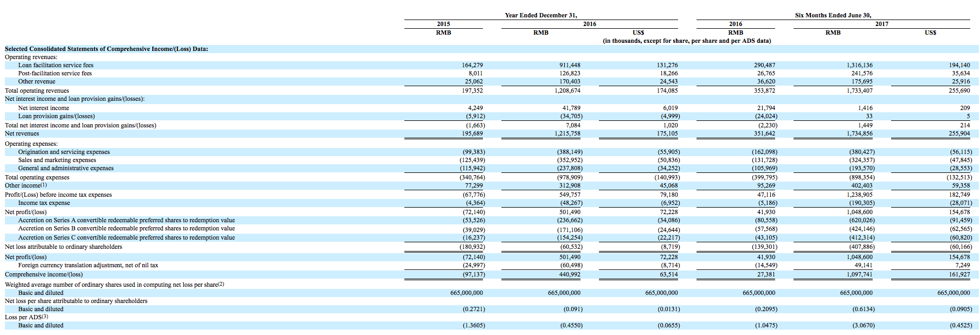
Task: Click the 'Net revenues' row label
Action: (22, 133)
